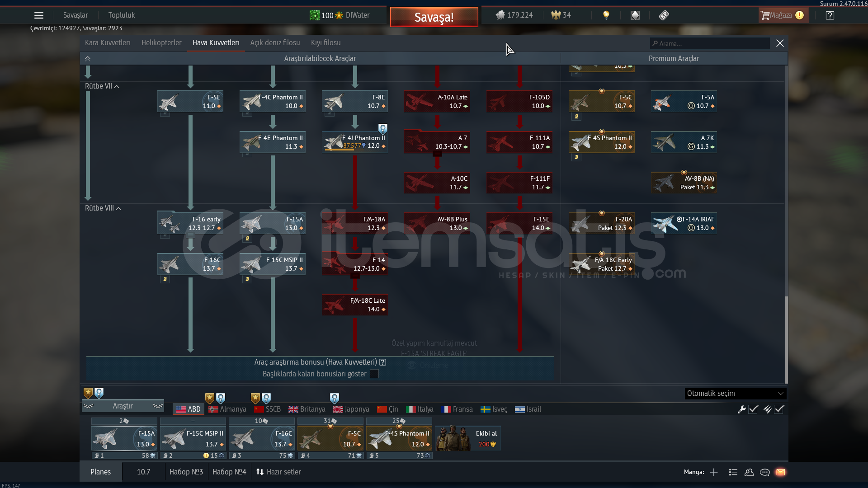Click F-4J Phantom II research progress bar
This screenshot has width=868, height=488.
[345, 150]
